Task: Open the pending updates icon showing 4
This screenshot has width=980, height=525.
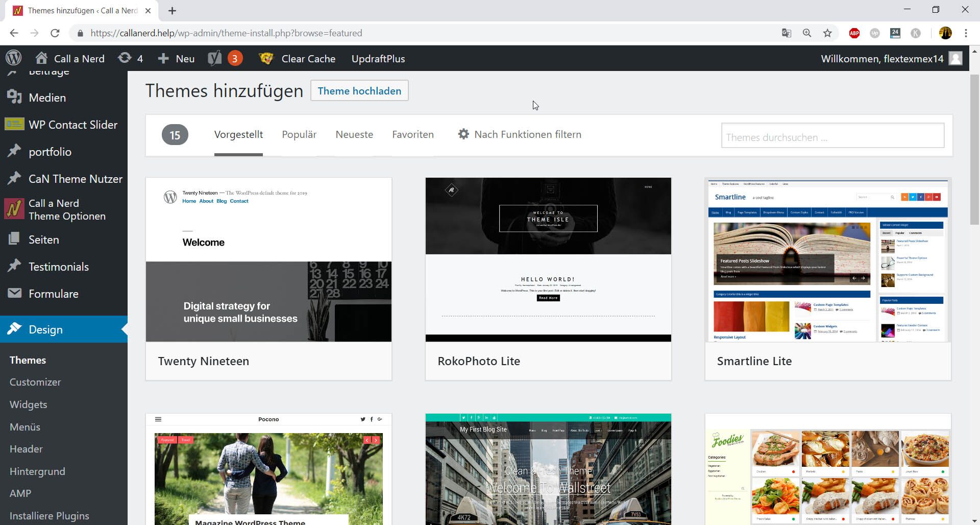Action: 125,58
